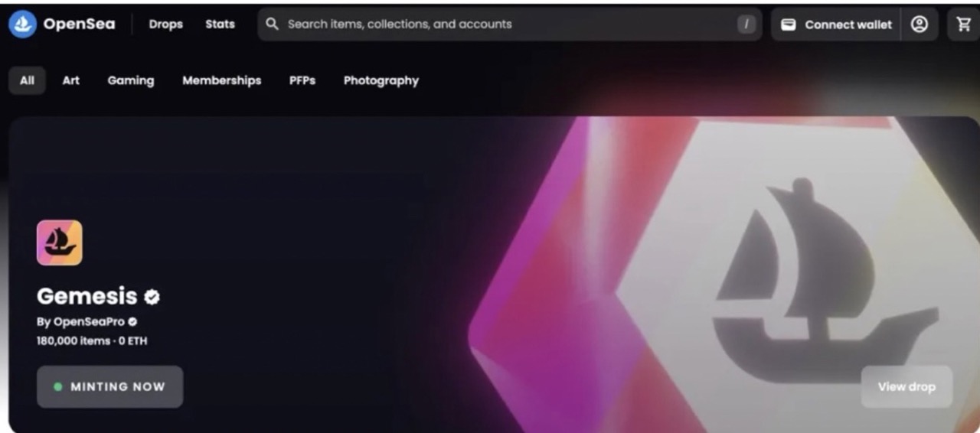Open the Photography category tab

click(x=381, y=80)
